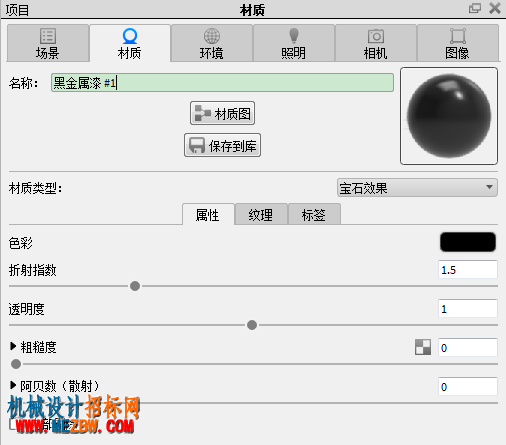Viewport: 506px width, 445px height.
Task: Click the black material preview sphere
Action: pyautogui.click(x=449, y=116)
